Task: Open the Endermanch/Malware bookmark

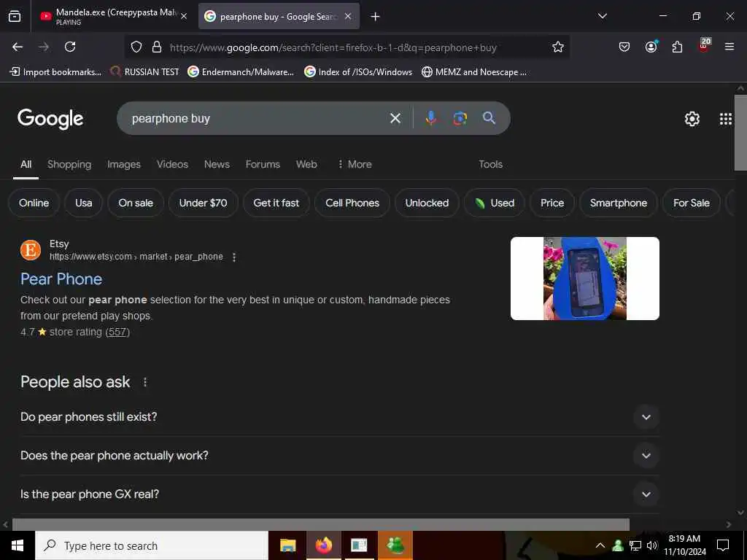Action: [241, 72]
